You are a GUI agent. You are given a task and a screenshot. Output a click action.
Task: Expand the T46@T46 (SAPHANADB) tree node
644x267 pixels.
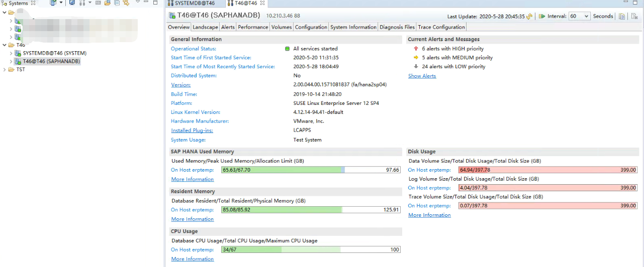click(x=11, y=61)
